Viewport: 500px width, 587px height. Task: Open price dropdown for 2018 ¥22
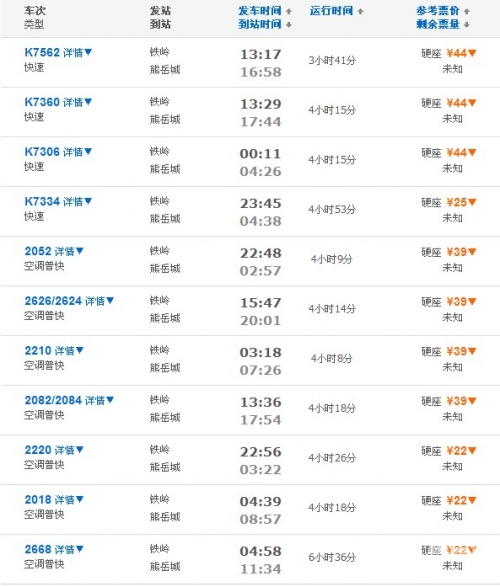pos(472,500)
